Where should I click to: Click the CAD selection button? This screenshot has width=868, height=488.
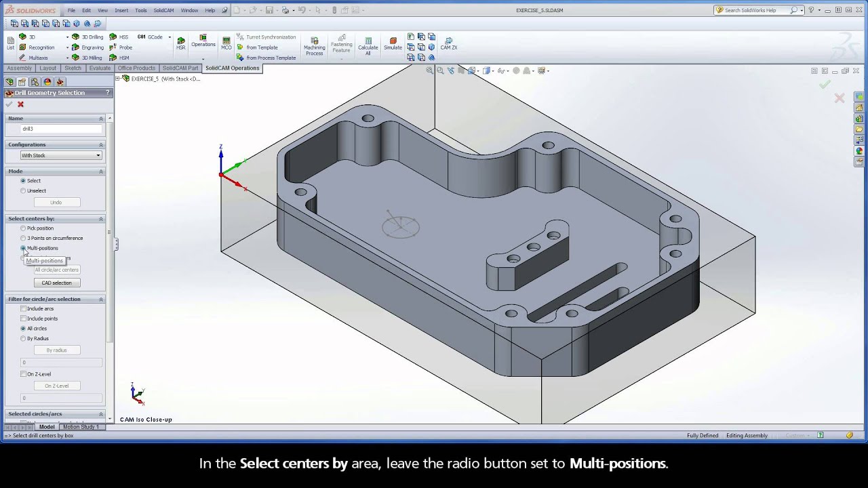coord(56,283)
